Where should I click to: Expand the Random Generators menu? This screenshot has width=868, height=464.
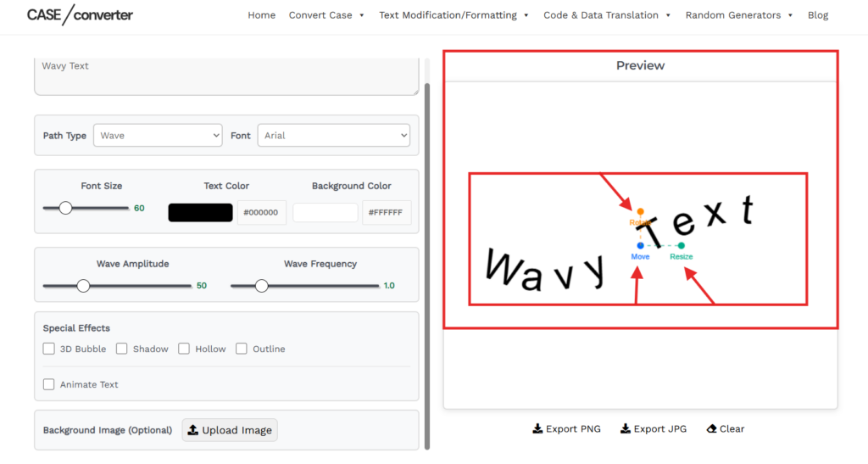pos(739,15)
